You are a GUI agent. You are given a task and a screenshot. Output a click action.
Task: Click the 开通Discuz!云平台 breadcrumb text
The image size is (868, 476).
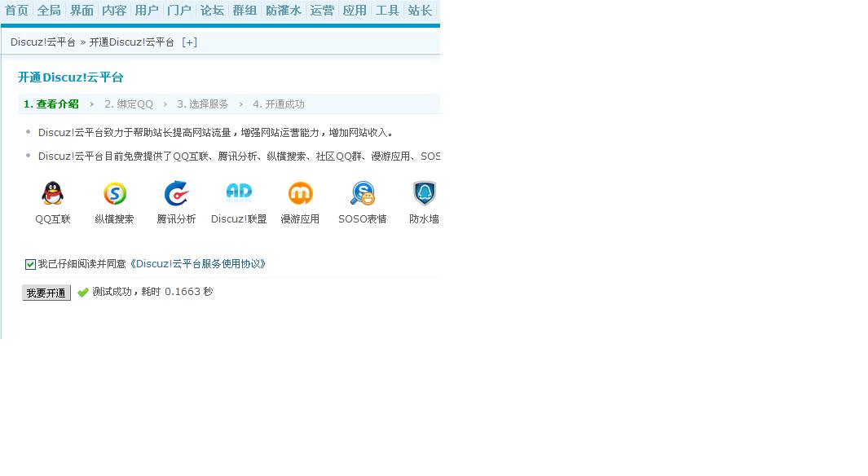point(132,42)
